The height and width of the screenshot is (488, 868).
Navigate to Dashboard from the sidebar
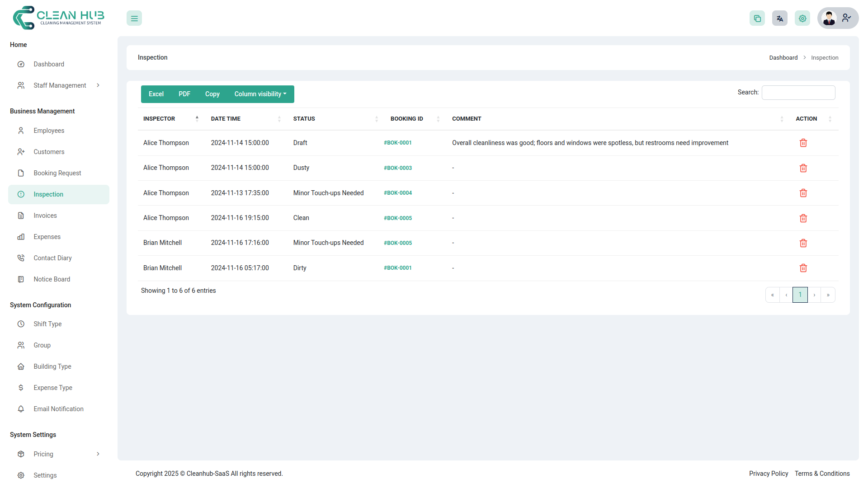(x=49, y=64)
